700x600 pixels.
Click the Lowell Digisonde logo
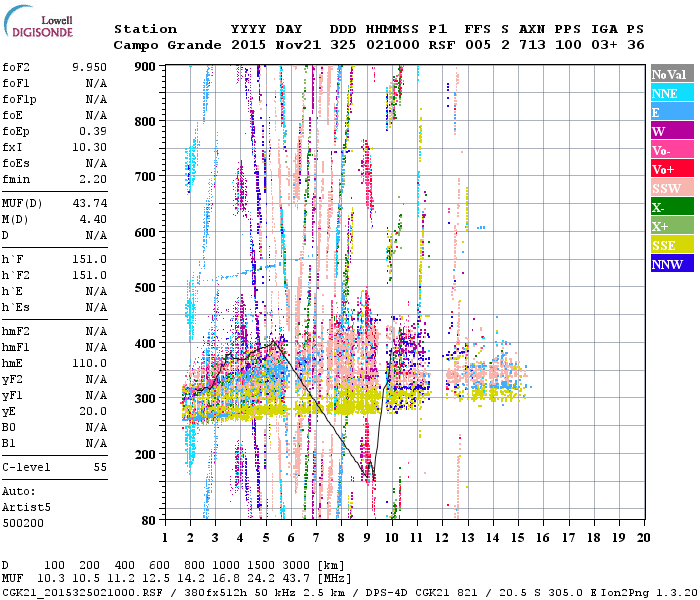38,22
